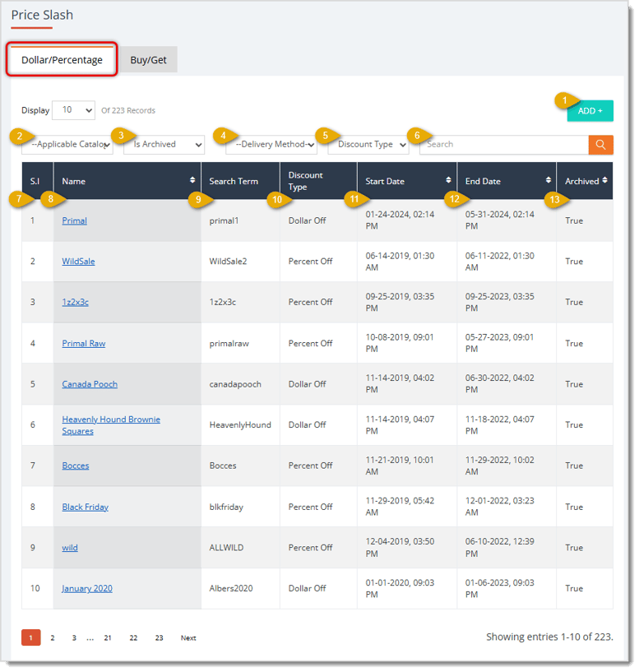The height and width of the screenshot is (672, 639).
Task: Click 'Showing entries 1-10 of 223' text
Action: coord(549,637)
